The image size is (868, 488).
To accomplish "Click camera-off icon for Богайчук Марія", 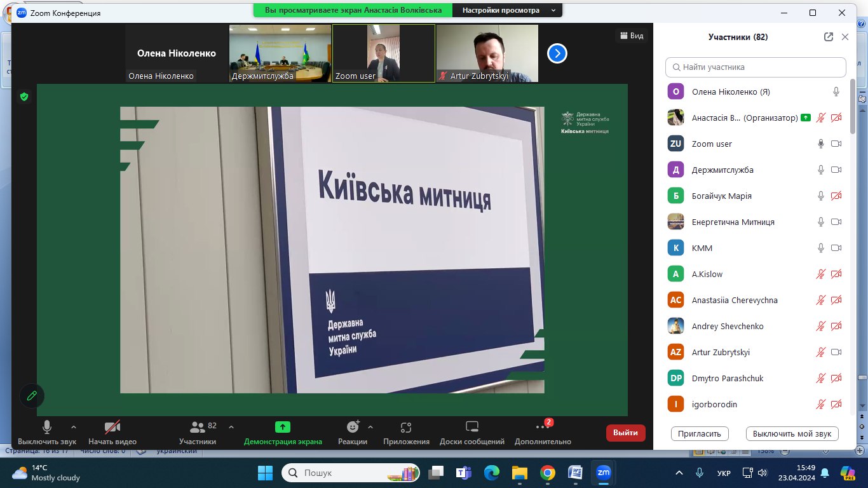I will coord(836,196).
